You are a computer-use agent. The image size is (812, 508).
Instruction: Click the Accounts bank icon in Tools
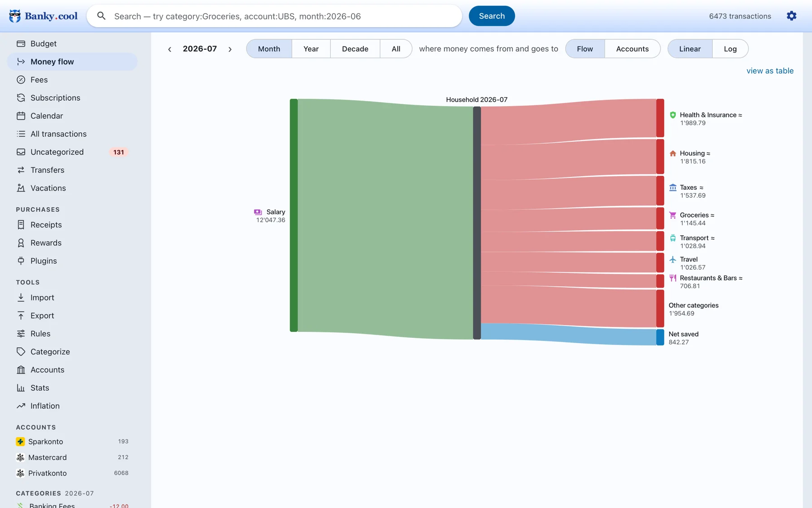21,369
